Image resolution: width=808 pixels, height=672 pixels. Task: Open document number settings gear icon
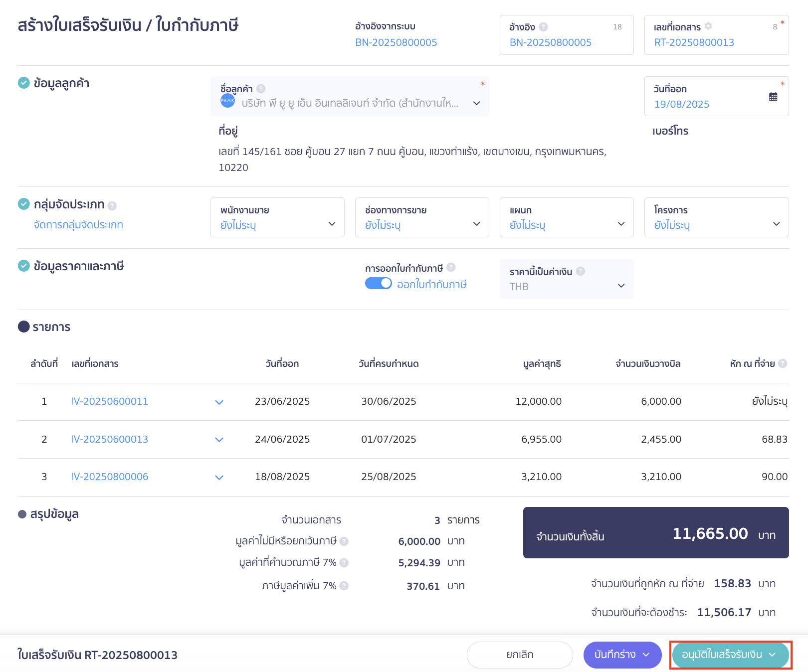pyautogui.click(x=709, y=26)
